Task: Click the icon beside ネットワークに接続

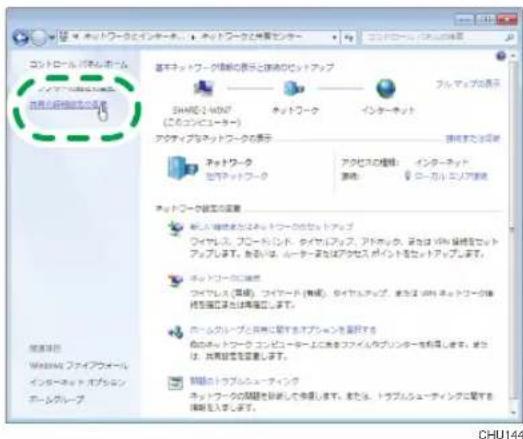Action: click(175, 280)
